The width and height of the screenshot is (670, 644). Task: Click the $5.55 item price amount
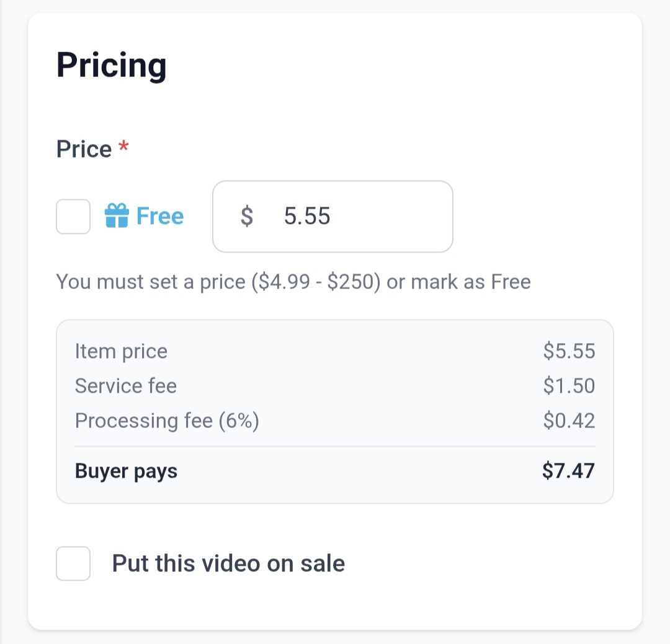point(569,352)
